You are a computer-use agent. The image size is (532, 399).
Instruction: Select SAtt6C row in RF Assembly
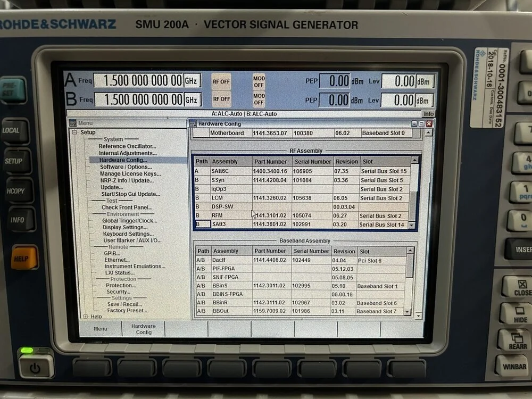coord(301,171)
